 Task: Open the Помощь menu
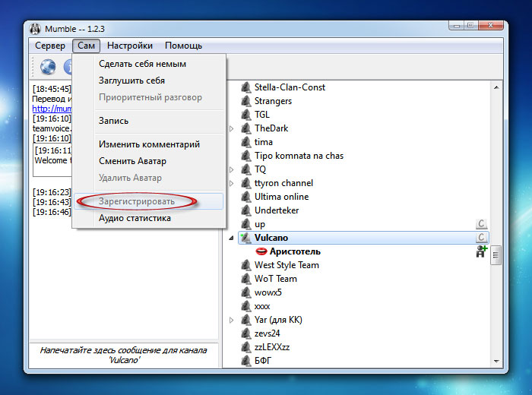pyautogui.click(x=184, y=46)
